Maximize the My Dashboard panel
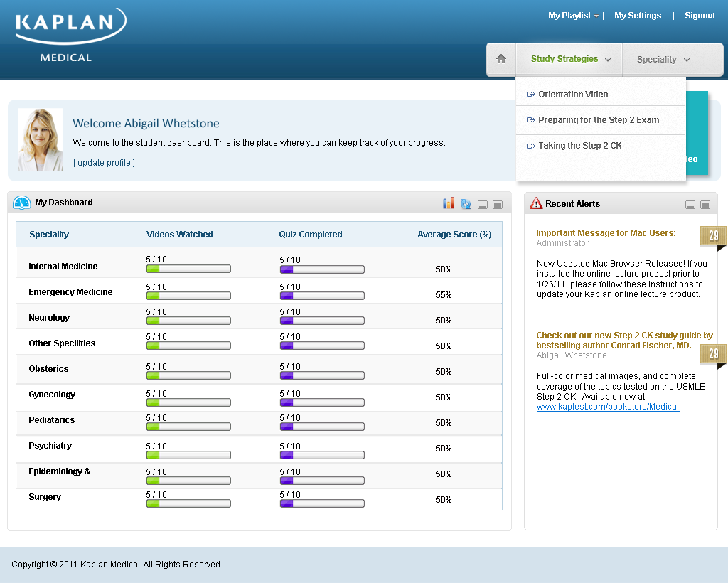728x583 pixels. tap(498, 205)
